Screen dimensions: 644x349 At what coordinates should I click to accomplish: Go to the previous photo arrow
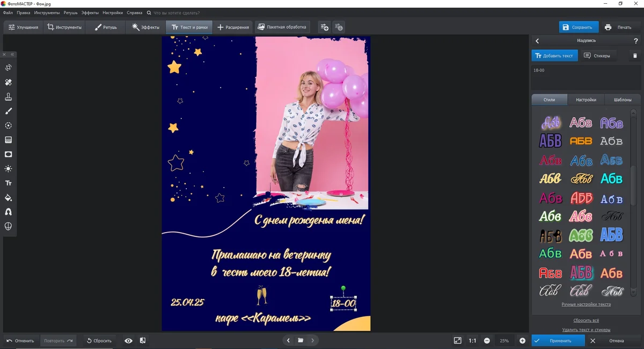click(x=289, y=340)
